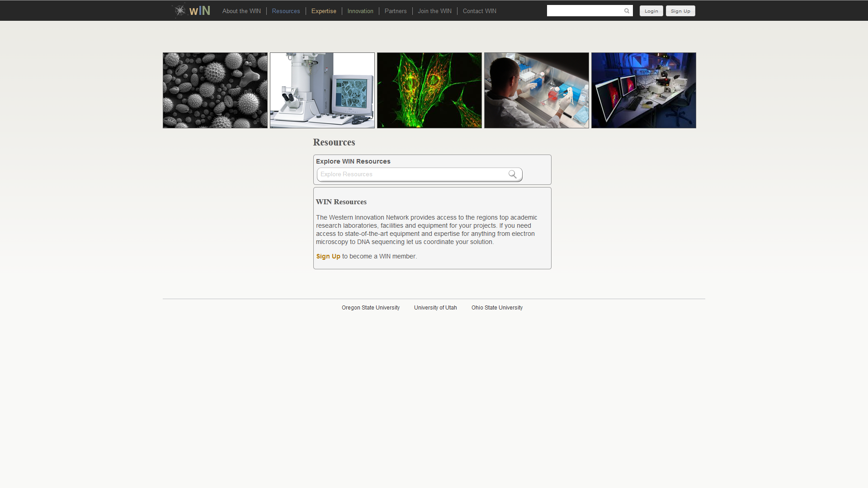Click the magnifier icon in the top search box

[x=627, y=11]
